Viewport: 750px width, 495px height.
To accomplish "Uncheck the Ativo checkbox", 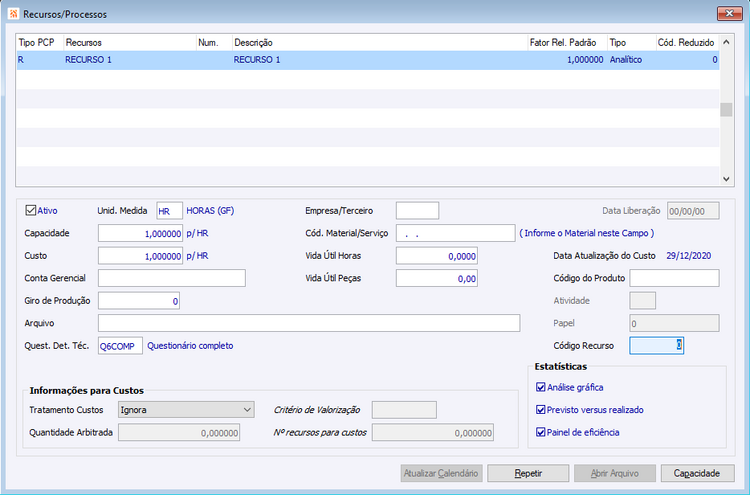I will pos(31,210).
